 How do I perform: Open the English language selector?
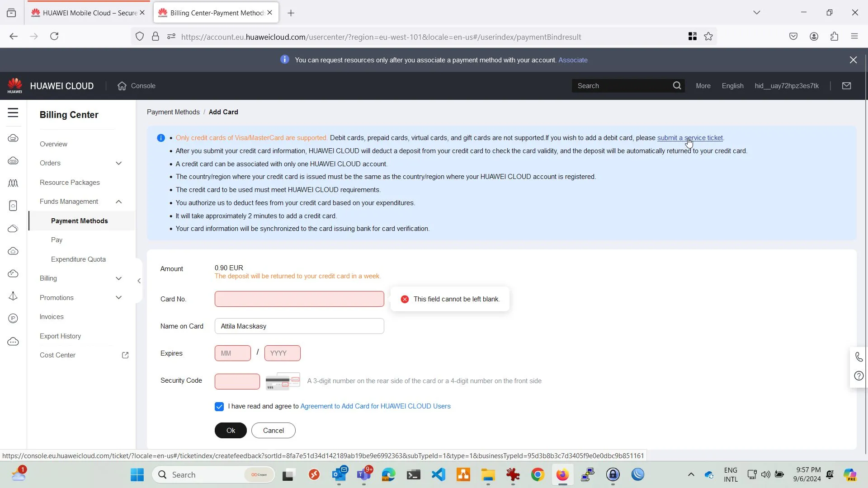point(732,86)
